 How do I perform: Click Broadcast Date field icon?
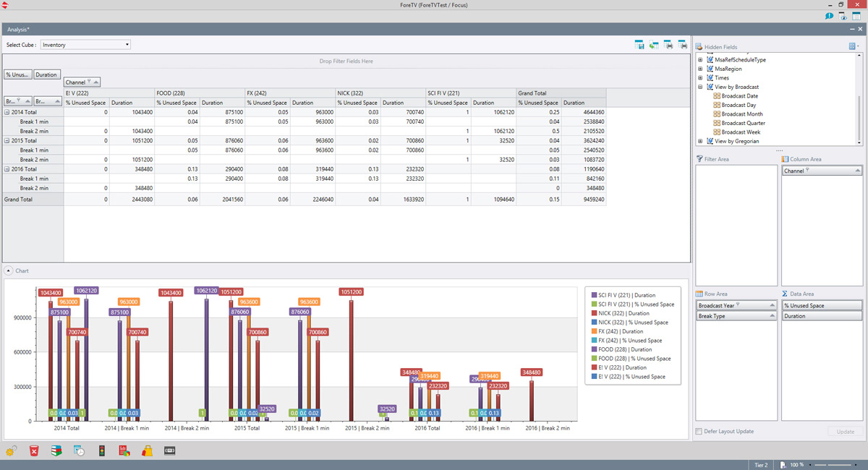(x=717, y=96)
